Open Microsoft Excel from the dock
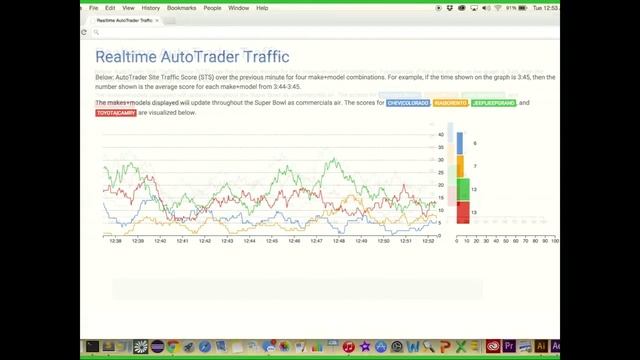The width and height of the screenshot is (640, 360). pyautogui.click(x=461, y=347)
